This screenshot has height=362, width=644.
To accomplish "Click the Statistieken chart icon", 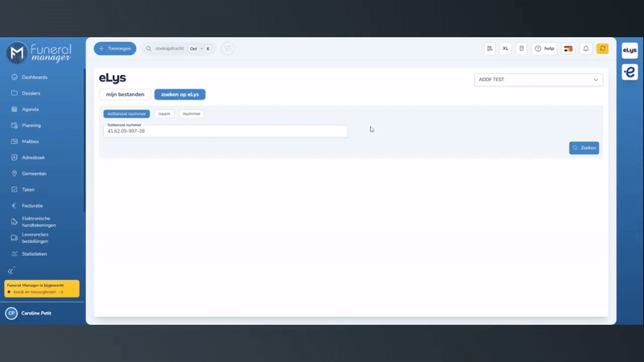I will (14, 253).
